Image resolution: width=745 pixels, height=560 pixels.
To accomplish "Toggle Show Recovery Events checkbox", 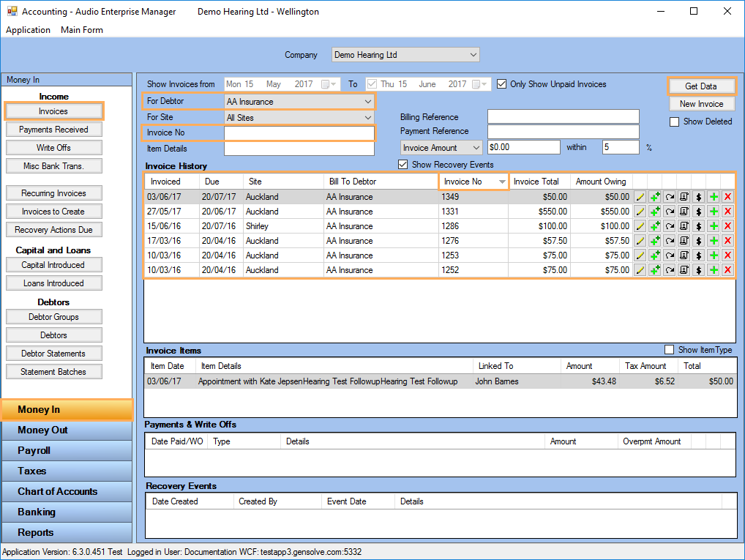I will (x=403, y=165).
